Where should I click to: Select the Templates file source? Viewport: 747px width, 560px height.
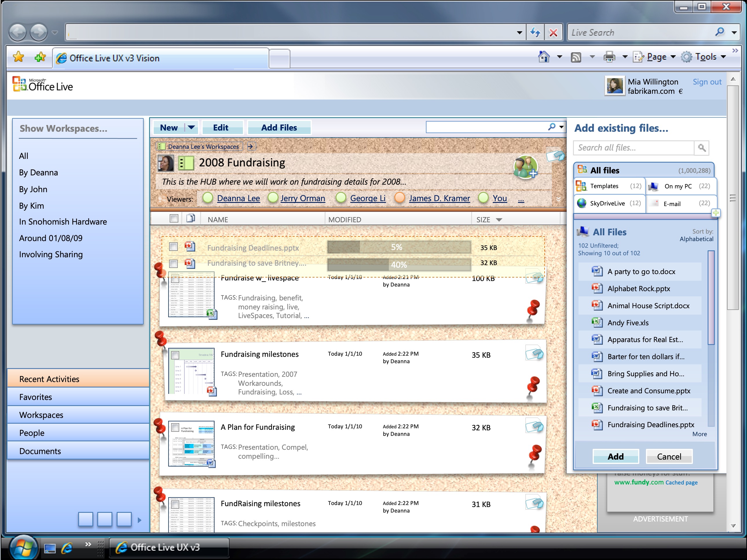609,186
